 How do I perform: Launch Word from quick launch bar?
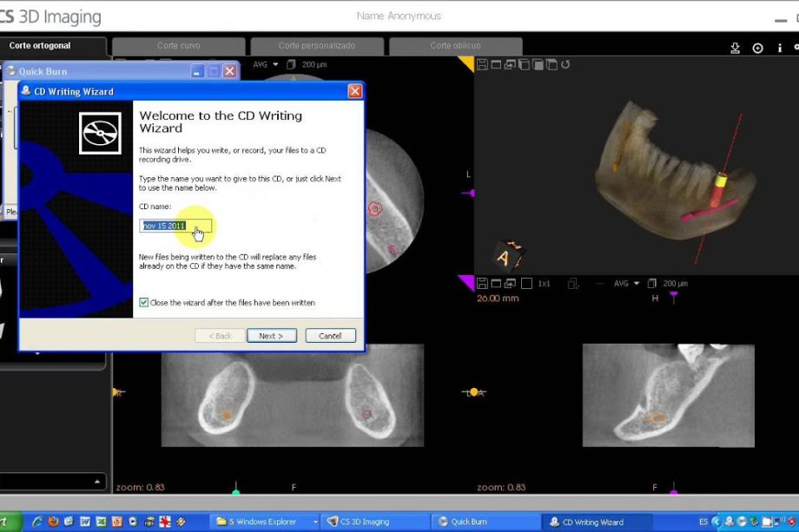[85, 522]
